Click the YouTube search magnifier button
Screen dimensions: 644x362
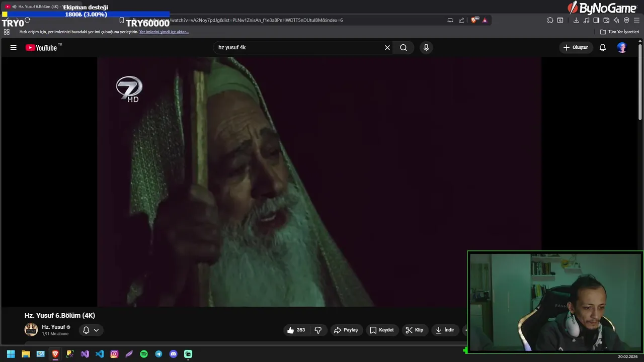click(404, 47)
